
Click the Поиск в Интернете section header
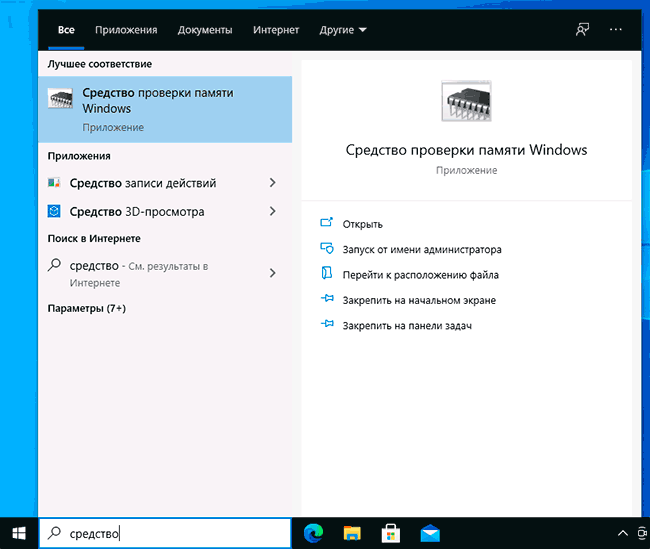tap(94, 238)
